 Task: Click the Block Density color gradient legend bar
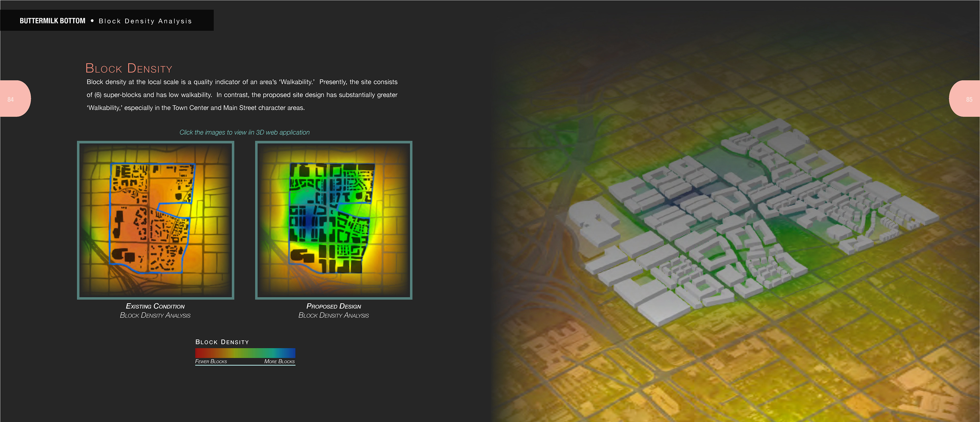(245, 353)
